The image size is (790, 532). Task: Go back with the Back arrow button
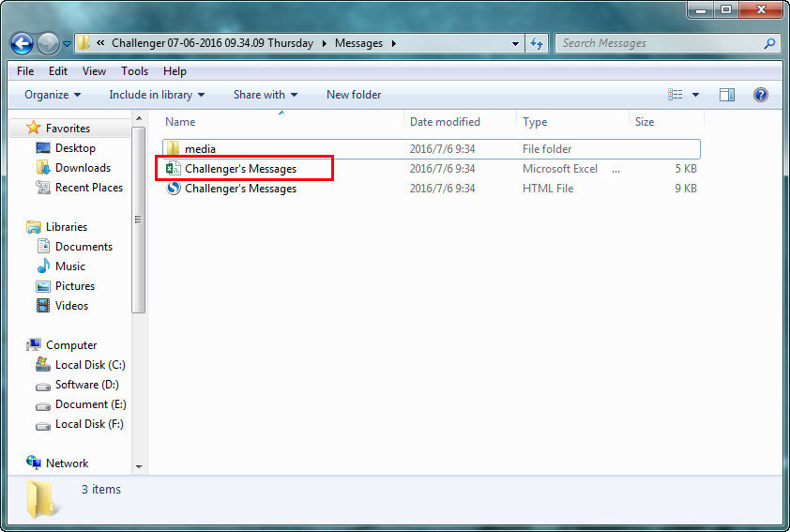pyautogui.click(x=23, y=43)
